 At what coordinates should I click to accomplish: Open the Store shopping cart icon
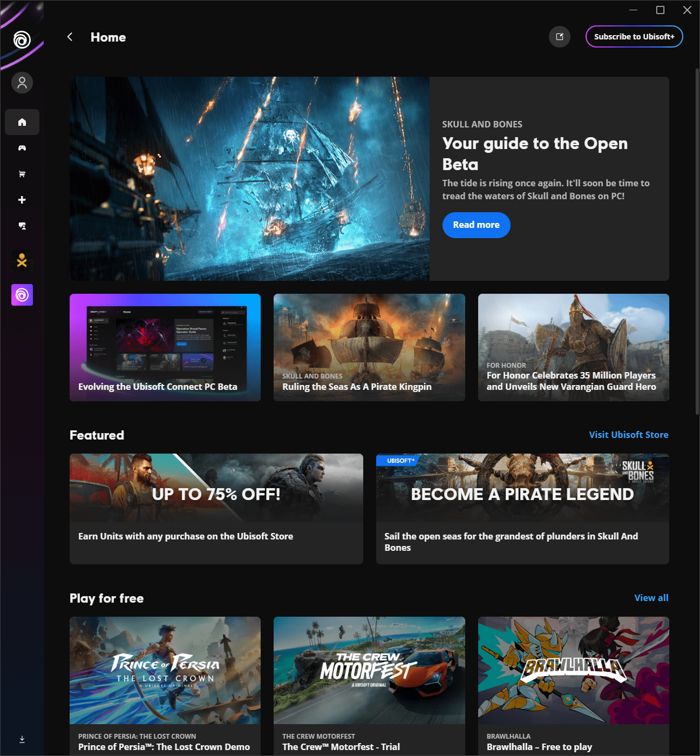pos(22,174)
